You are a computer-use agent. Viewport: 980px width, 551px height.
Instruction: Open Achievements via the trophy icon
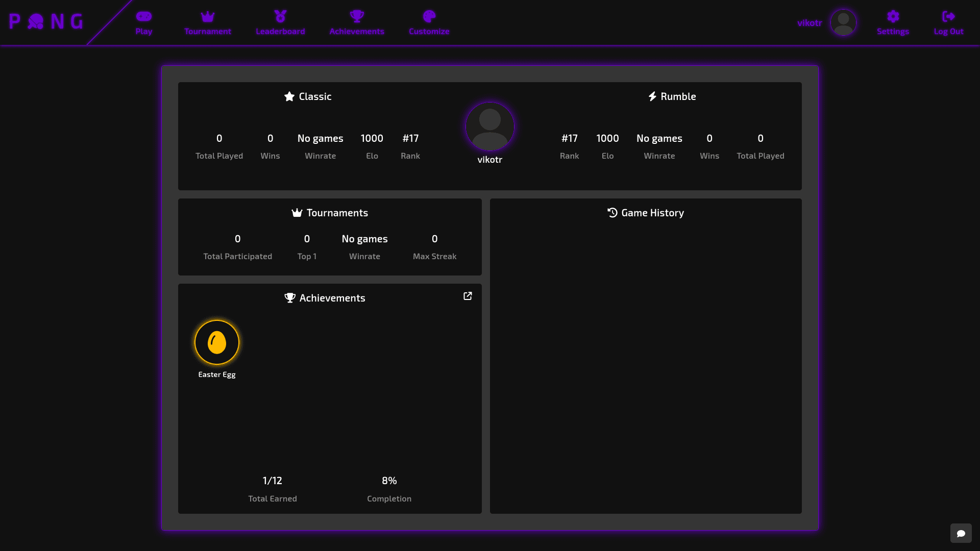[357, 16]
